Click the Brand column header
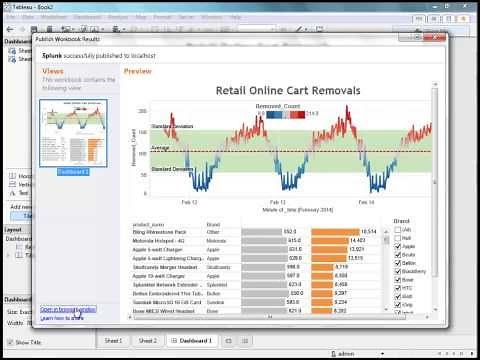480x360 pixels. [213, 224]
